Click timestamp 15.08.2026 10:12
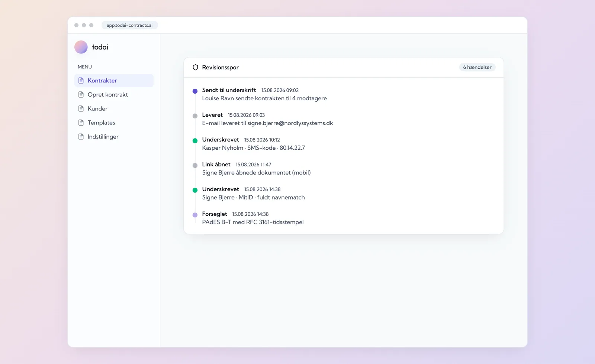The height and width of the screenshot is (364, 595). (x=262, y=140)
